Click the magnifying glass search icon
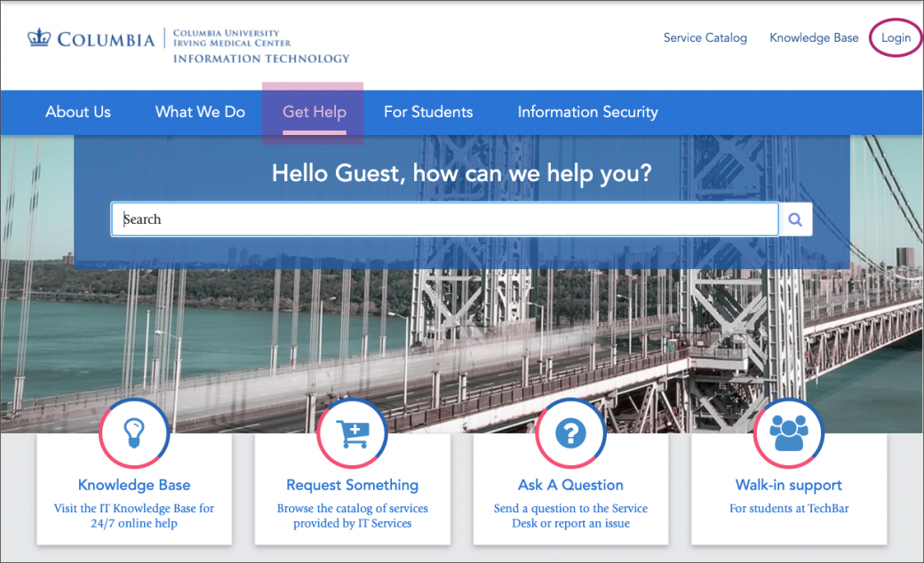 coord(795,219)
